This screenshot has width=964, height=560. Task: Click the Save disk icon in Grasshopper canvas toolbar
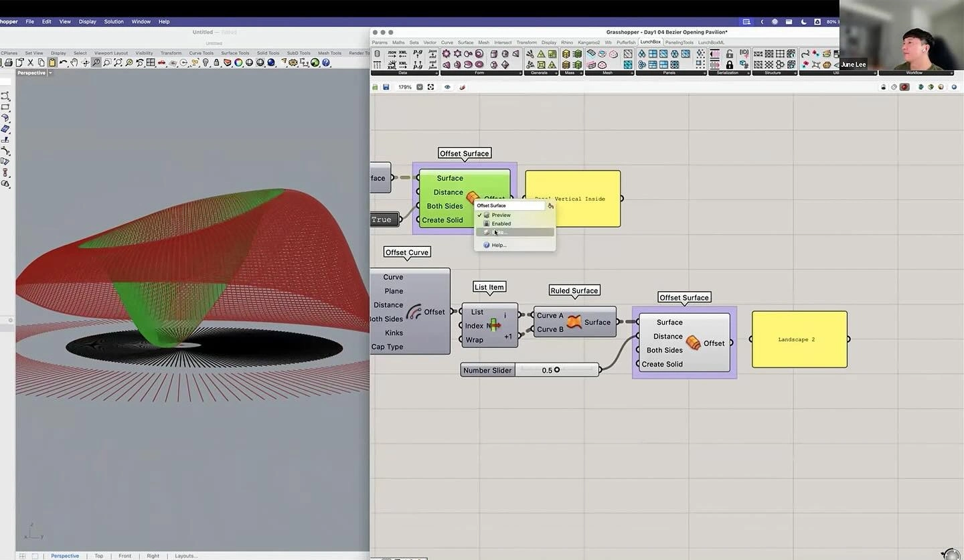[x=386, y=87]
